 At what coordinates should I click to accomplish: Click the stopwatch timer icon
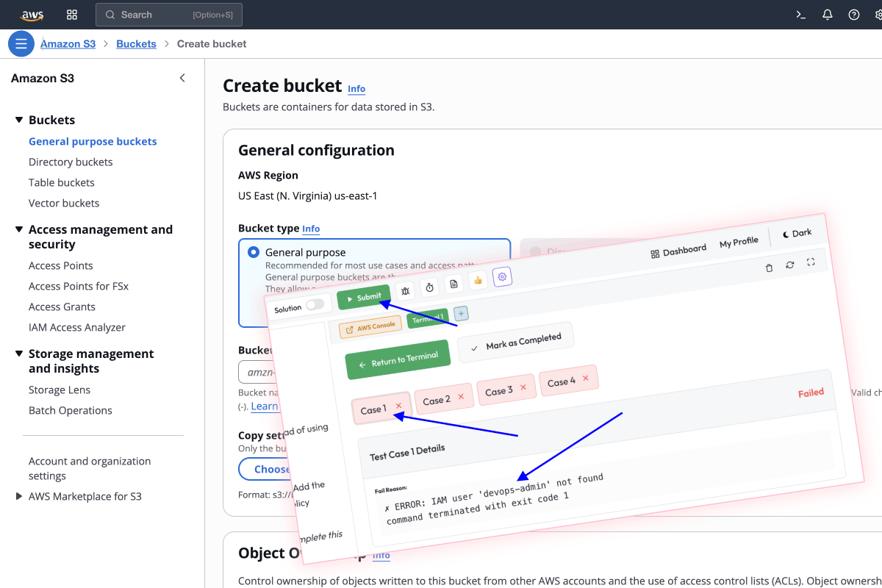(x=429, y=287)
